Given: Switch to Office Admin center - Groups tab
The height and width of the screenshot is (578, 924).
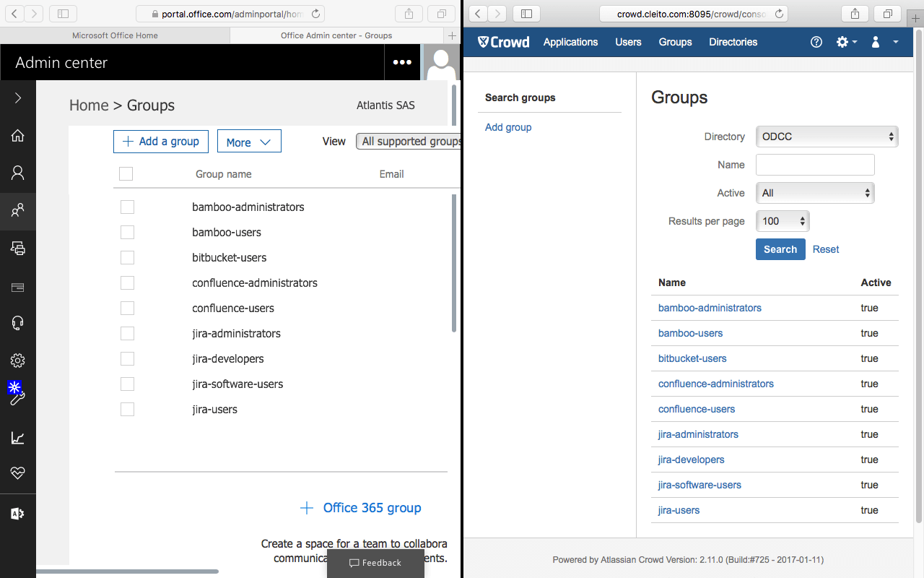Looking at the screenshot, I should coord(336,35).
